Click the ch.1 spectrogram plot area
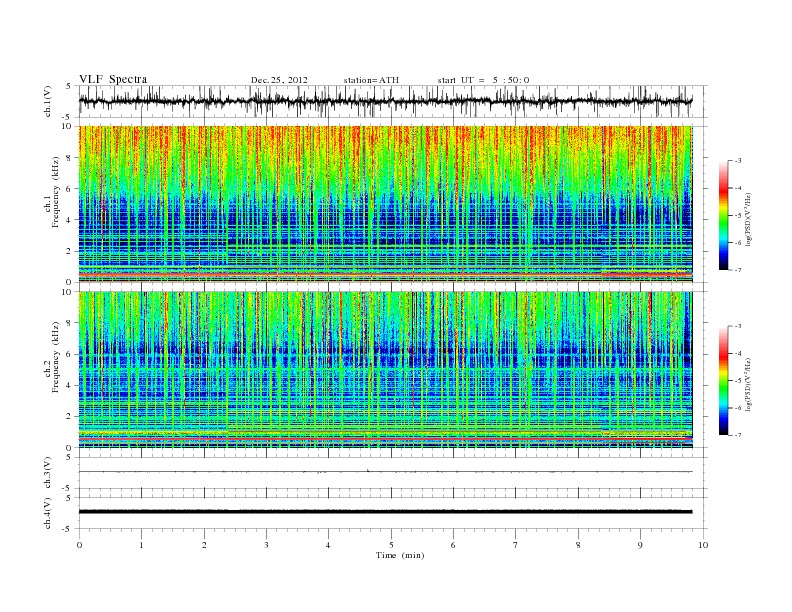792x612 pixels. [x=385, y=204]
